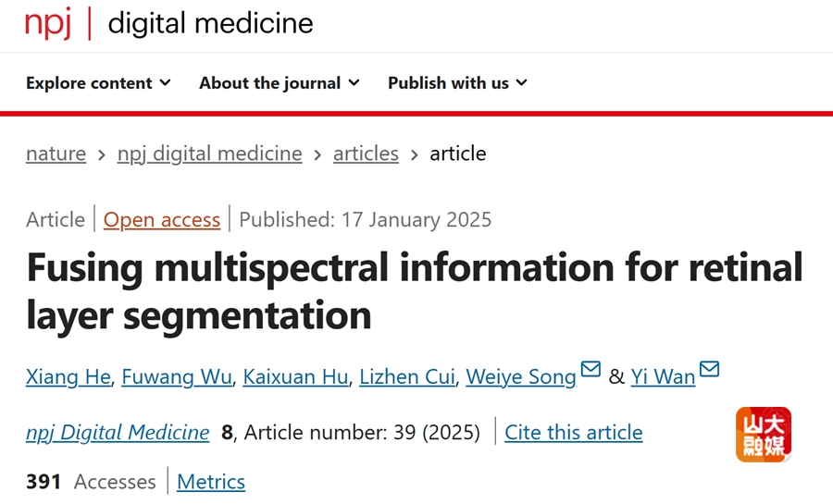Click the npj red logo
Viewport: 833px width, 504px height.
coord(48,24)
